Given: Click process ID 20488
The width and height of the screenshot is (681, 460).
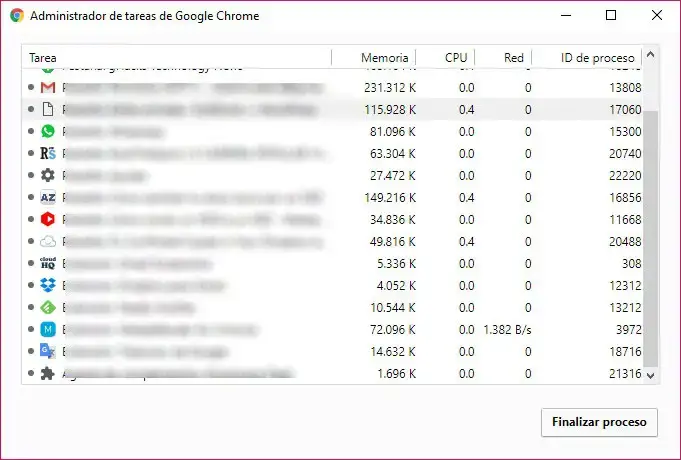Looking at the screenshot, I should (x=625, y=242).
